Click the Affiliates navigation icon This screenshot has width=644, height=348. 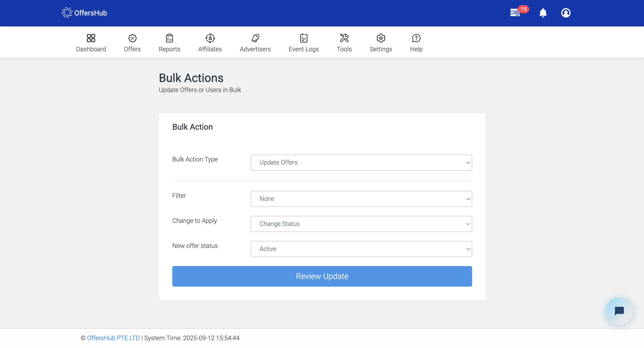pyautogui.click(x=210, y=38)
